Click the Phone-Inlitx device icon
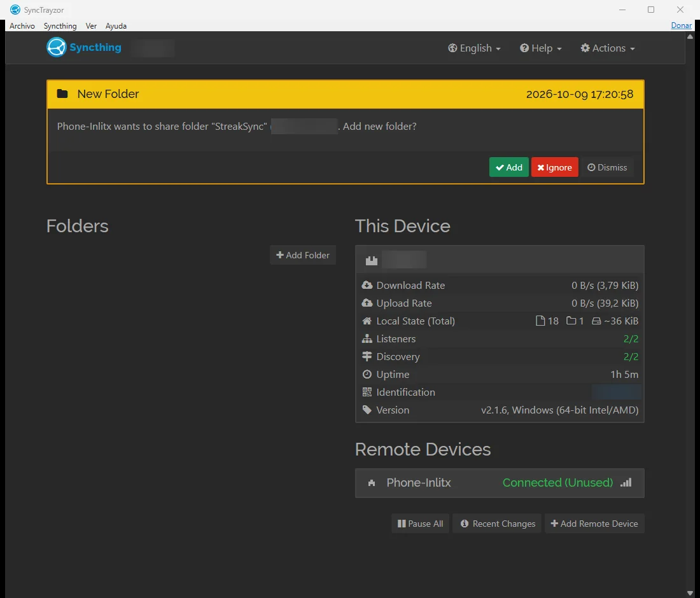 pyautogui.click(x=372, y=483)
